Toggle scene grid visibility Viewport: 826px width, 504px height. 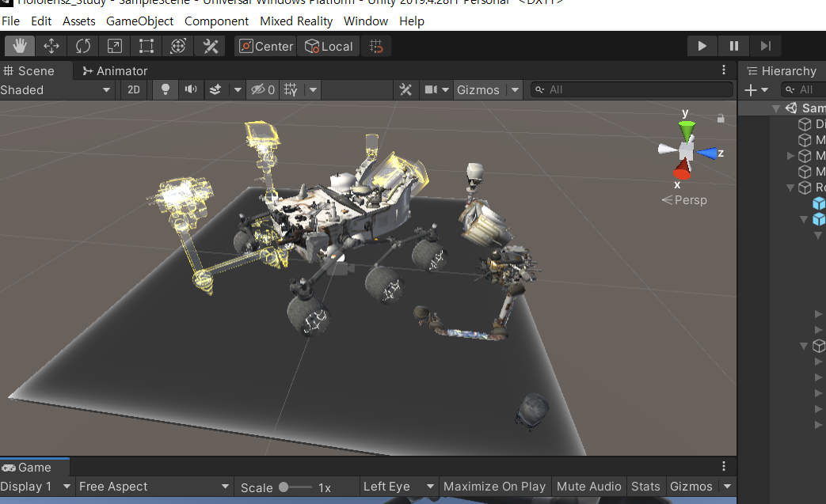pyautogui.click(x=291, y=90)
